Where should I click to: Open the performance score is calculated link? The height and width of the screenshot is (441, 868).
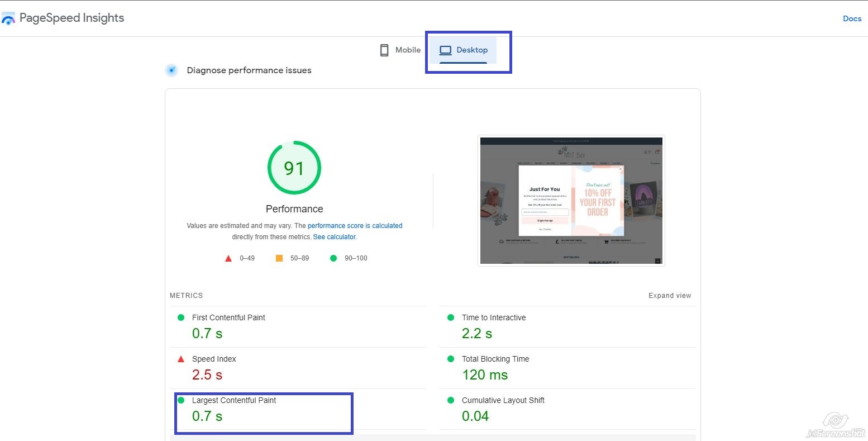[x=355, y=226]
